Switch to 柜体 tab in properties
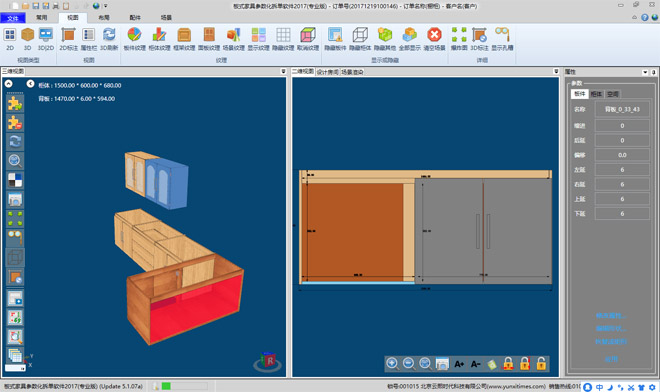The width and height of the screenshot is (660, 392). tap(596, 94)
